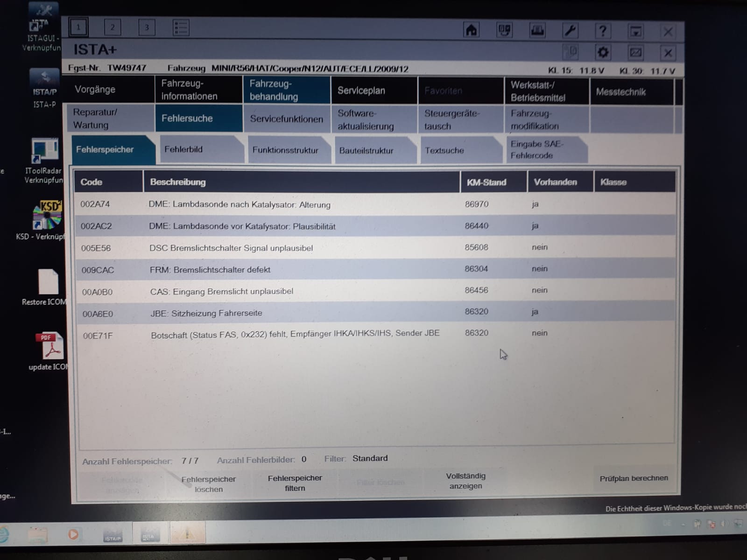Click the Vollständig anzeigen button
The height and width of the screenshot is (560, 747).
coord(465,481)
